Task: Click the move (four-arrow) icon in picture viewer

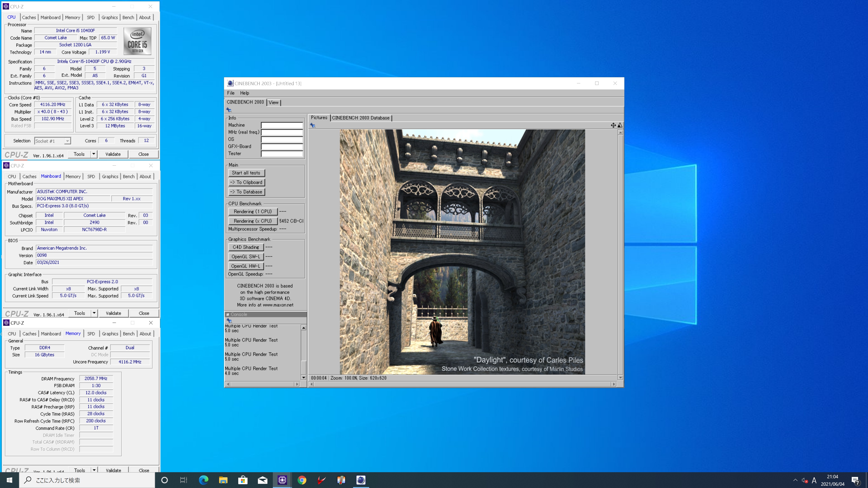Action: [x=613, y=125]
